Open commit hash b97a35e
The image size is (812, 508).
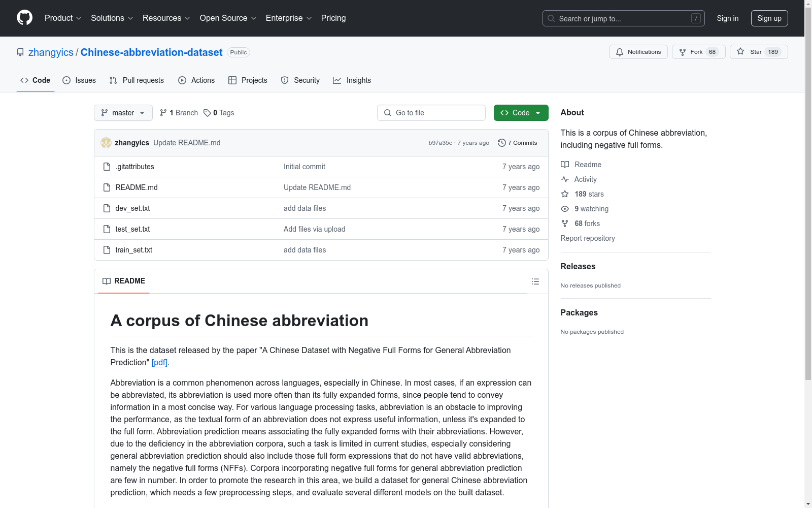(440, 143)
